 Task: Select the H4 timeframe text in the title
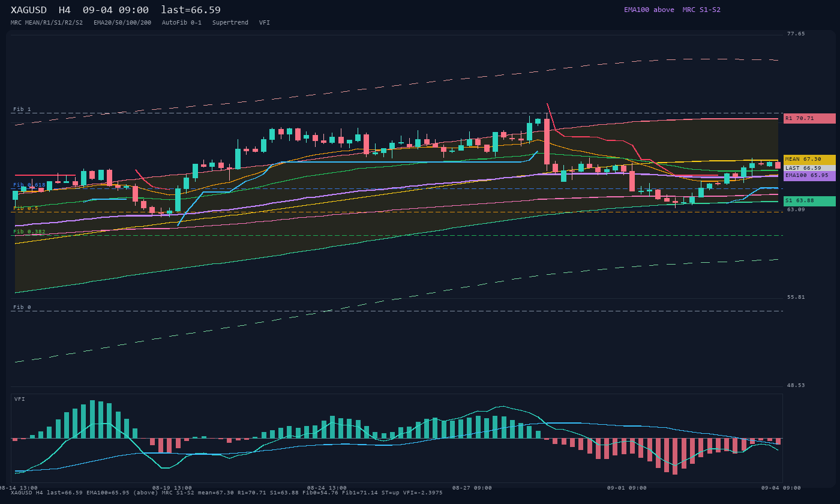pos(65,10)
